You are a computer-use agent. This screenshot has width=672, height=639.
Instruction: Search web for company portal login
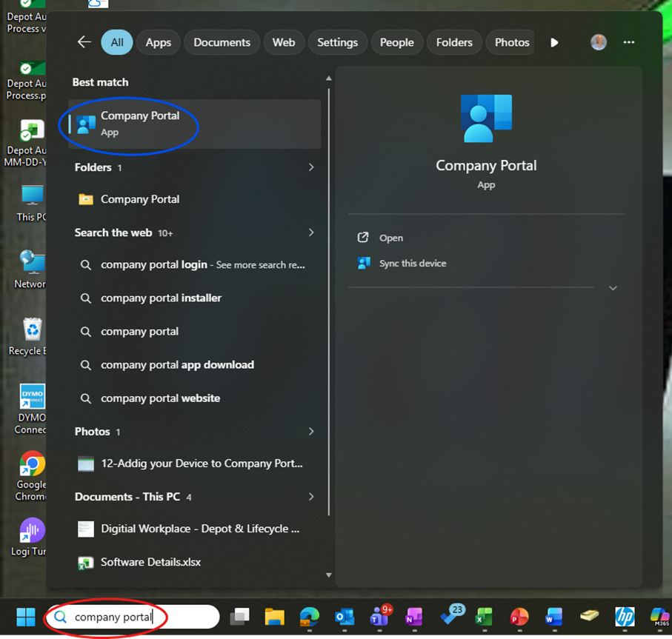195,264
